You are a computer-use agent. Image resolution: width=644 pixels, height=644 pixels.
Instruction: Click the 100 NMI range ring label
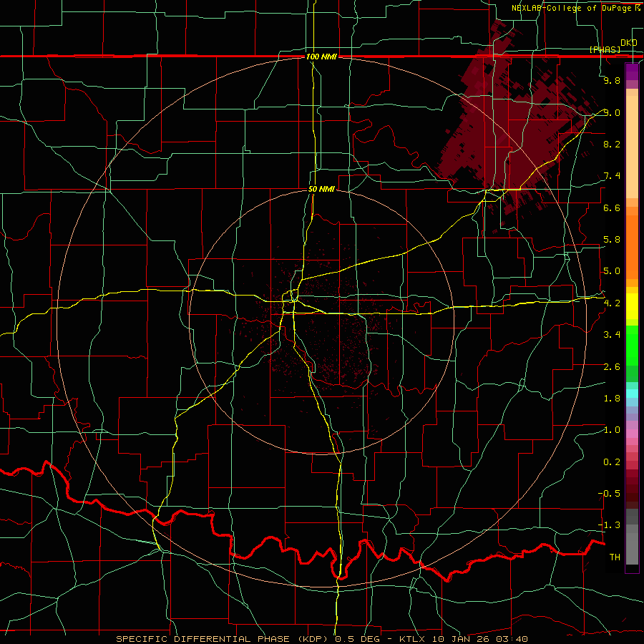321,57
